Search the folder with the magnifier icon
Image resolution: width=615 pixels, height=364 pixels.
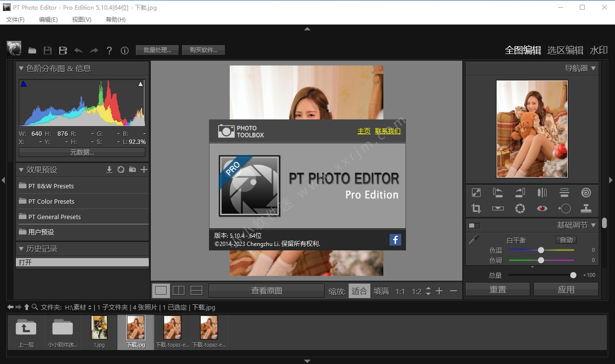(35, 307)
